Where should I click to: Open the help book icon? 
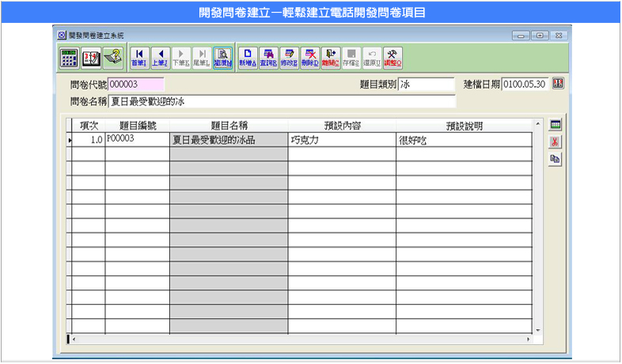pos(113,58)
